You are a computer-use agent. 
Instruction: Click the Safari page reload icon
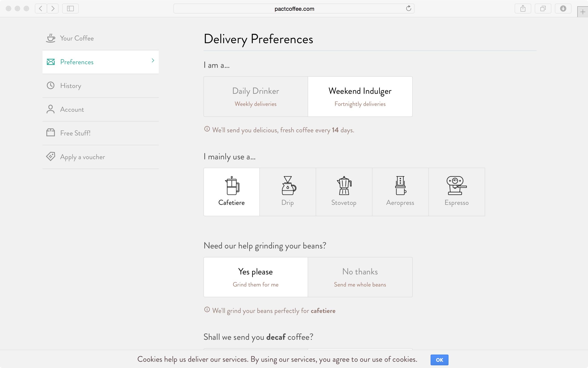pyautogui.click(x=408, y=9)
